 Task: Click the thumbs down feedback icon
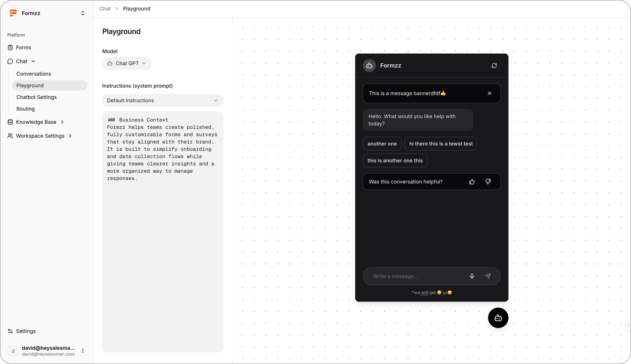coord(488,182)
